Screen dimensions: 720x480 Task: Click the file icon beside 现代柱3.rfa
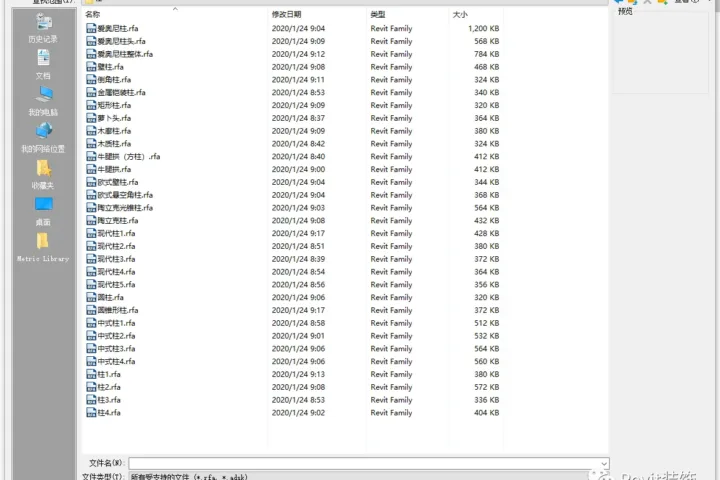point(91,259)
